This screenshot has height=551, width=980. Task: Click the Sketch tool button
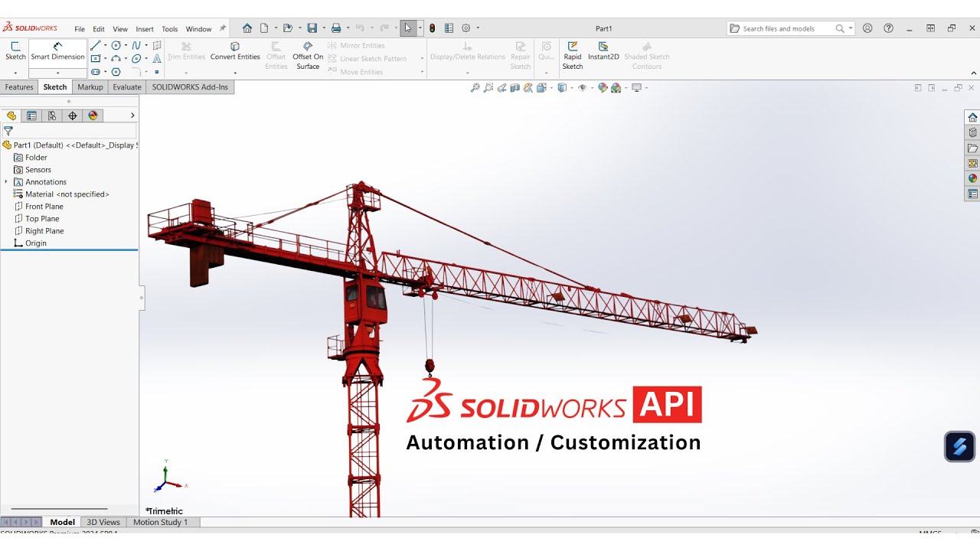[x=15, y=51]
